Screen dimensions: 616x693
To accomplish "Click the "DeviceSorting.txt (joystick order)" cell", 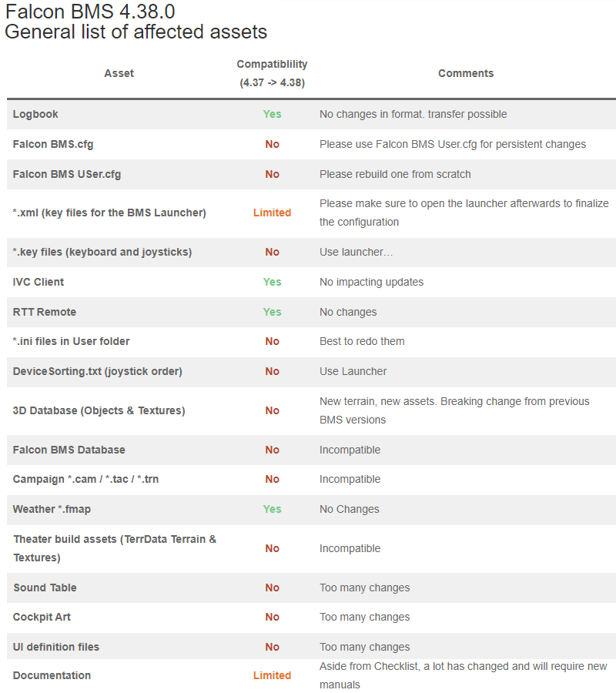I will pyautogui.click(x=97, y=371).
